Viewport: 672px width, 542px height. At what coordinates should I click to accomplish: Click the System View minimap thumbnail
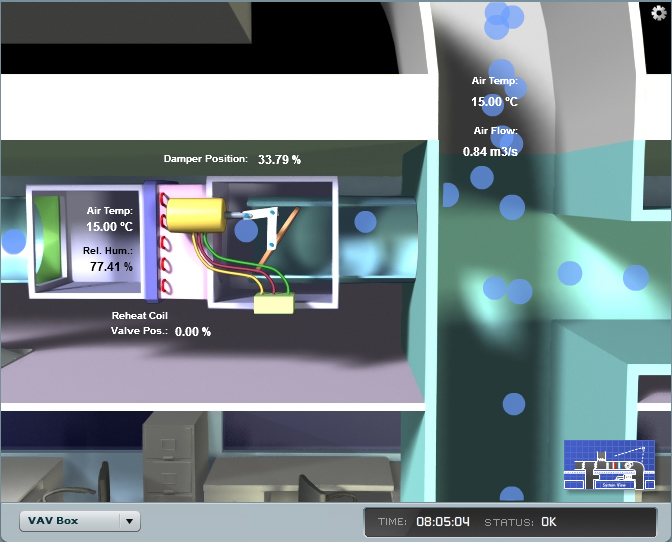tap(601, 466)
